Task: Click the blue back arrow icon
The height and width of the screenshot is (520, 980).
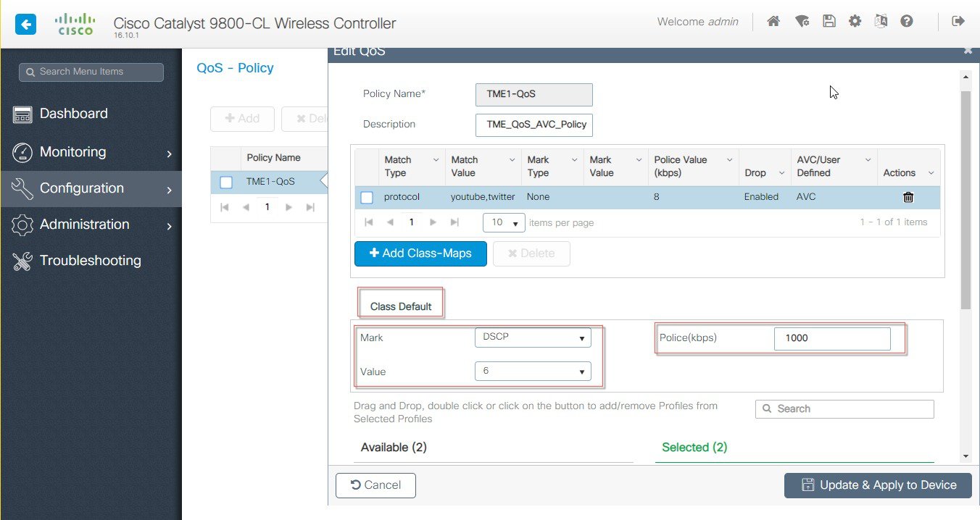Action: pyautogui.click(x=25, y=25)
